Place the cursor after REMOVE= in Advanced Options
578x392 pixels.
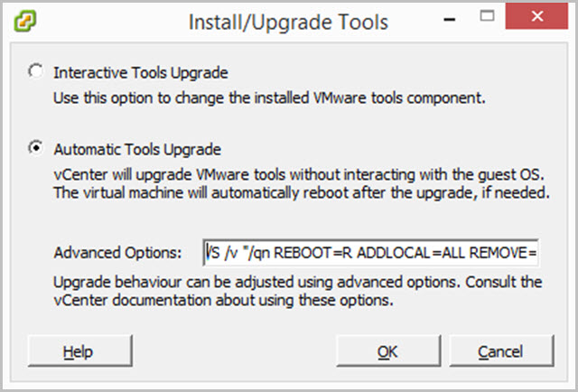click(536, 253)
